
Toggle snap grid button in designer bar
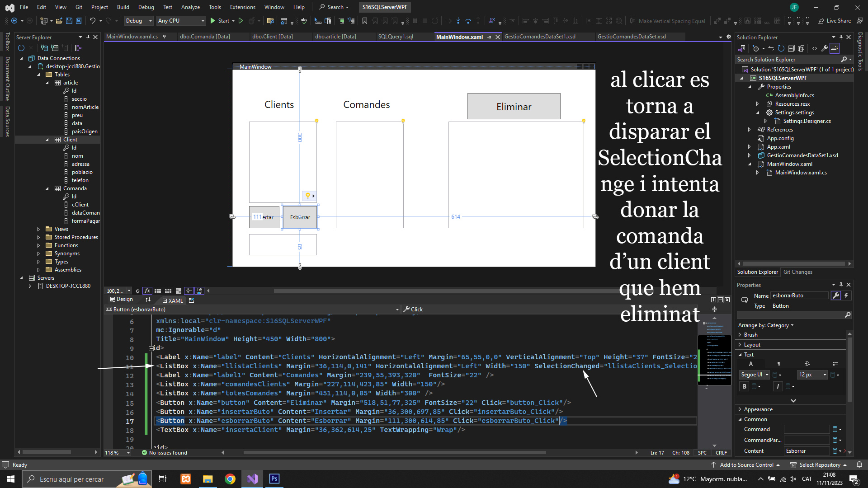pyautogui.click(x=158, y=291)
